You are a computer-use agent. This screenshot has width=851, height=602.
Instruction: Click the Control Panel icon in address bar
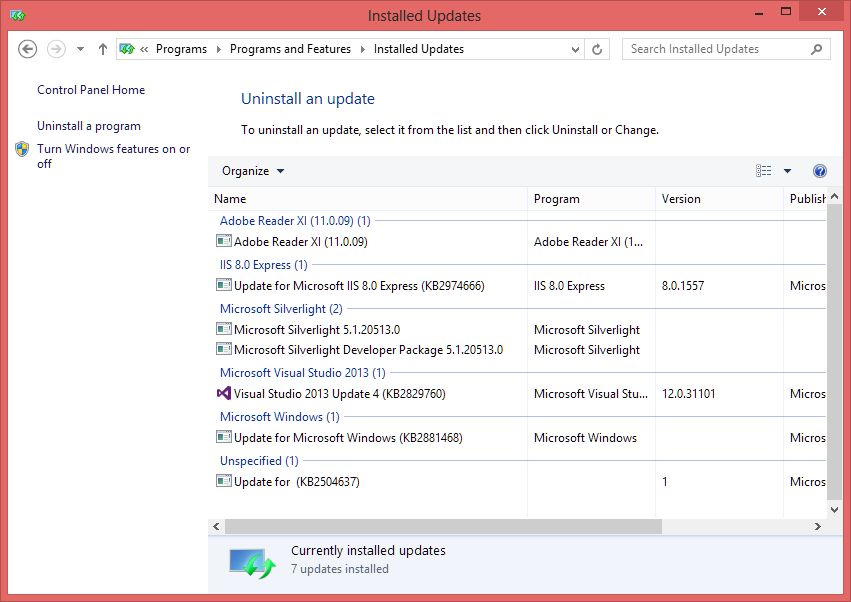(127, 49)
